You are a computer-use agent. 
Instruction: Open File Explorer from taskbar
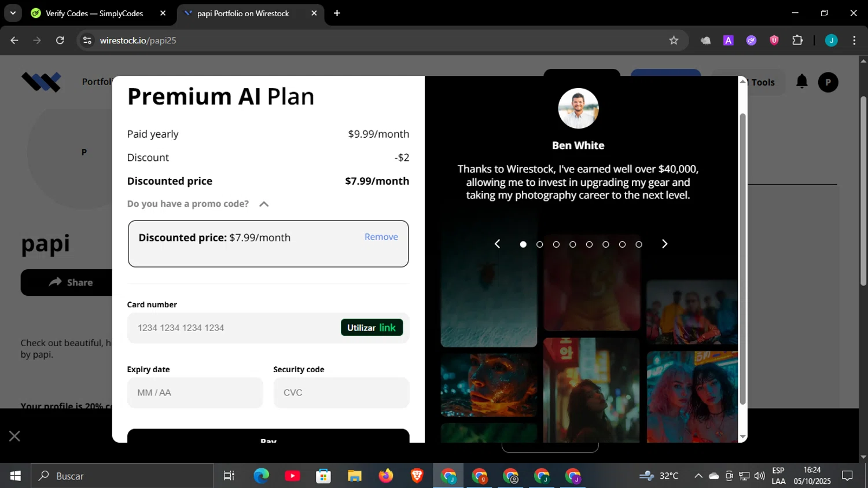[x=355, y=476]
